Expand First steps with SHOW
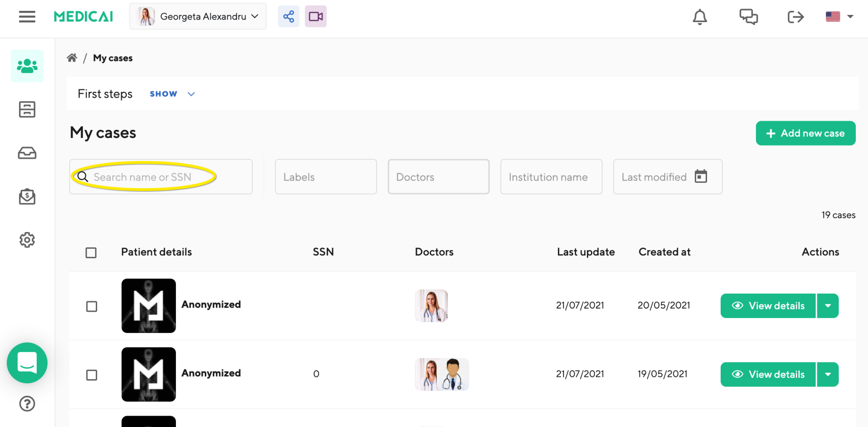This screenshot has height=427, width=868. click(x=172, y=94)
